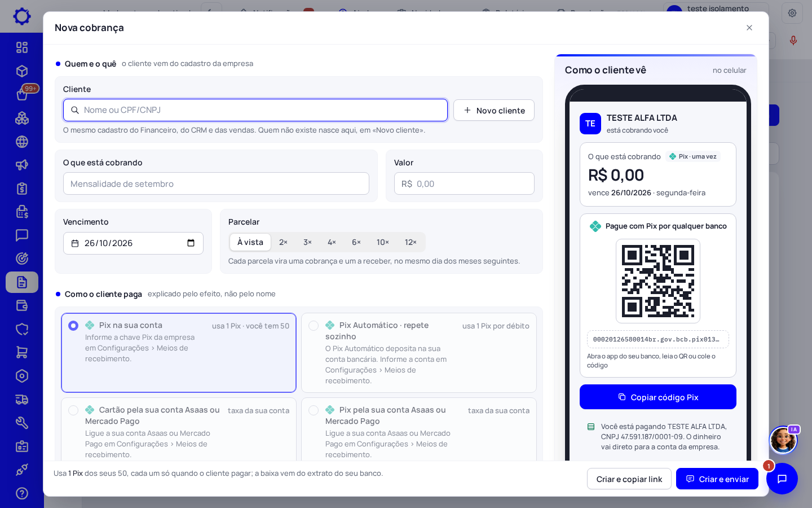Click Criar e enviar button
The image size is (812, 508).
(x=717, y=479)
